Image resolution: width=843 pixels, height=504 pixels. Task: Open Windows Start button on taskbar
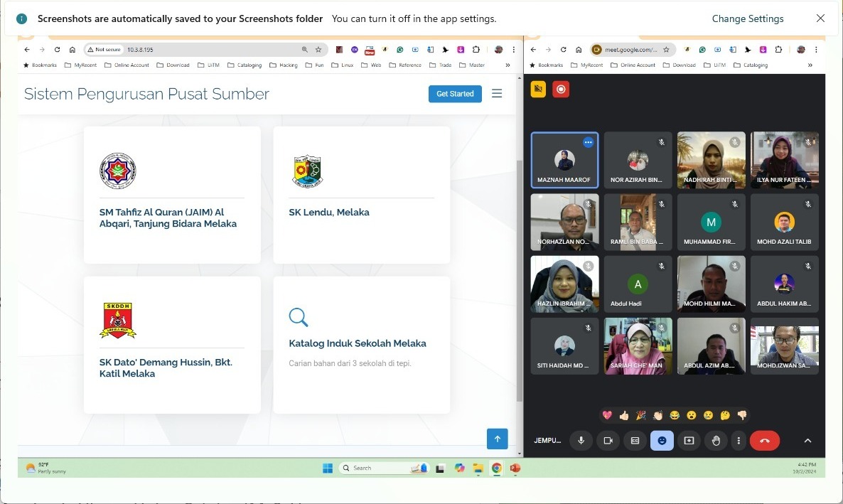[x=328, y=468]
